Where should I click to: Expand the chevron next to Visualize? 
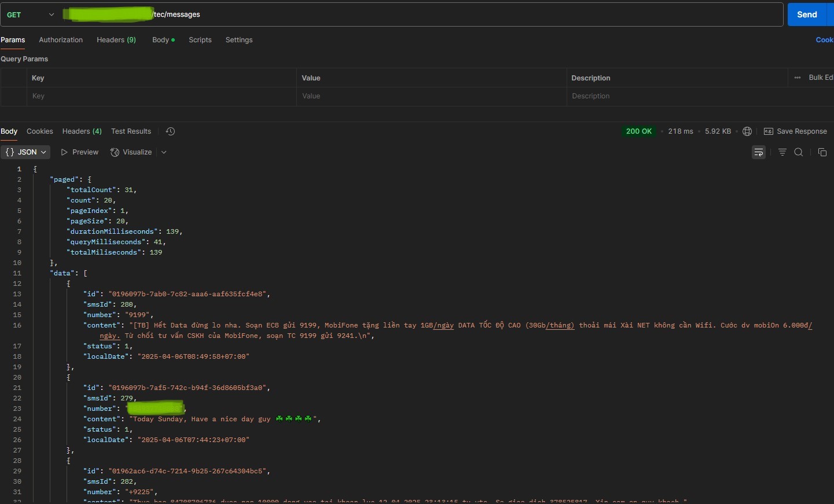point(164,152)
